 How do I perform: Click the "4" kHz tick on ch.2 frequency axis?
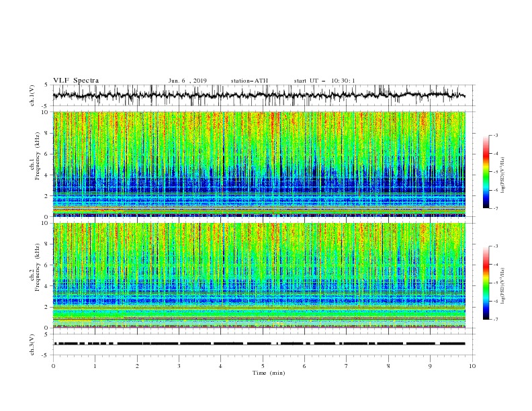click(x=46, y=287)
